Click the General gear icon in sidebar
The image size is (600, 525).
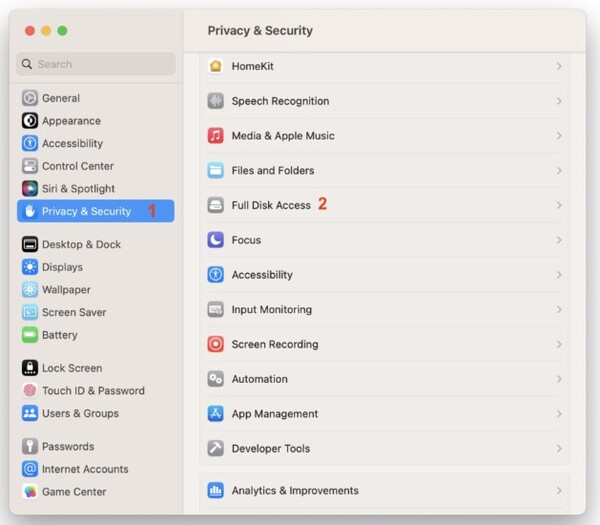(x=30, y=98)
